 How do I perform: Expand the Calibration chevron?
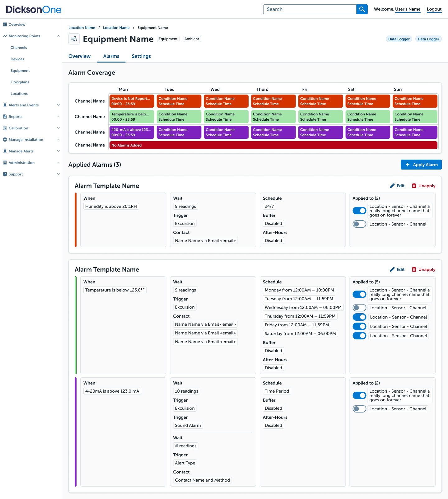[58, 128]
